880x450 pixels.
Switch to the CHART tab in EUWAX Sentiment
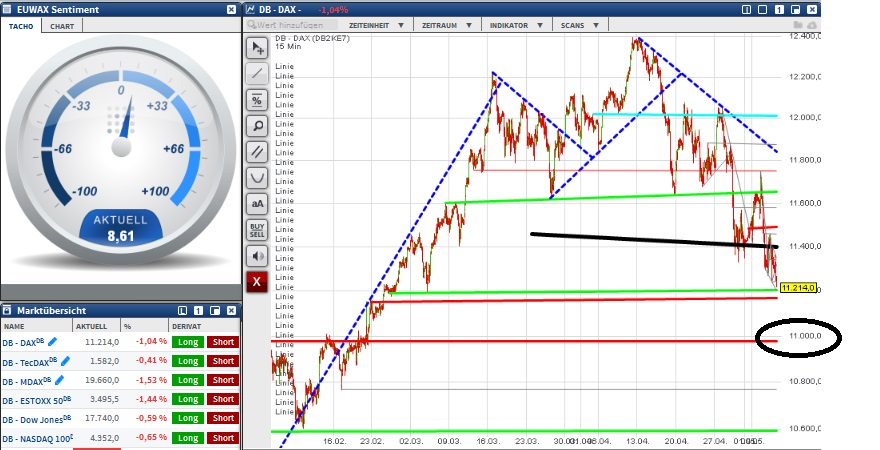point(62,26)
